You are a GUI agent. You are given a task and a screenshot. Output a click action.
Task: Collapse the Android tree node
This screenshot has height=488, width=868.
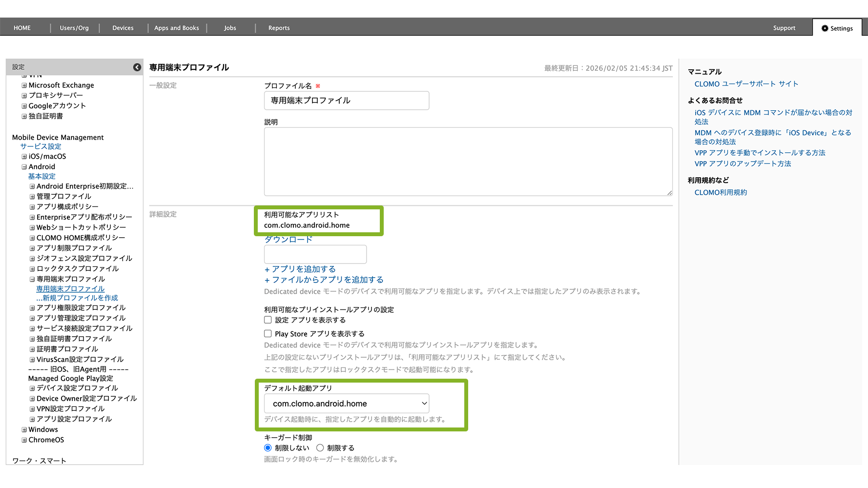[x=24, y=167]
